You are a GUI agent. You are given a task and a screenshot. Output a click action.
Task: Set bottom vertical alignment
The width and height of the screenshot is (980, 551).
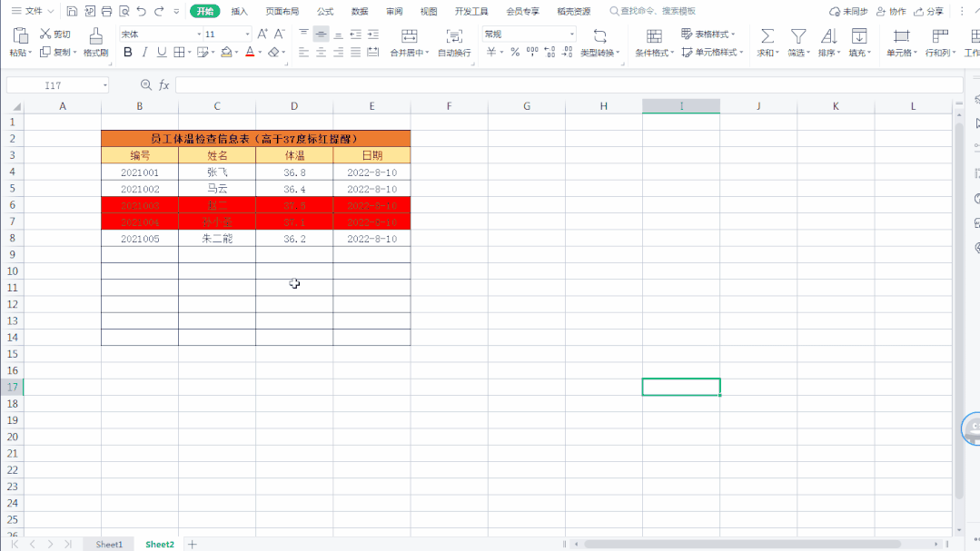(338, 34)
